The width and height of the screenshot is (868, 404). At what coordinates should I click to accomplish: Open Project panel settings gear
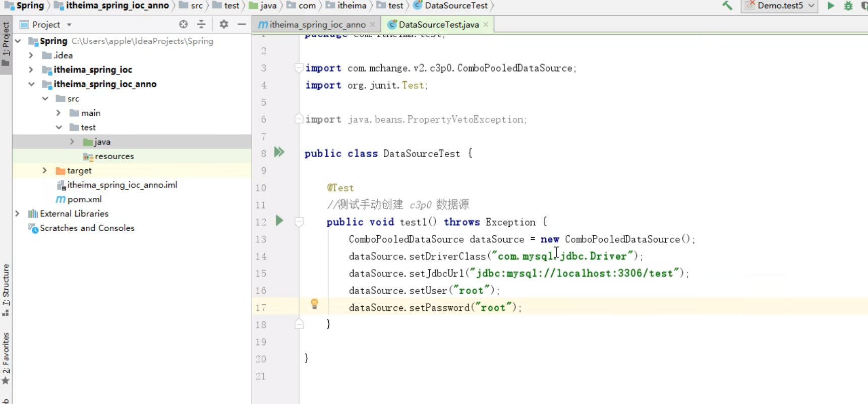(224, 24)
